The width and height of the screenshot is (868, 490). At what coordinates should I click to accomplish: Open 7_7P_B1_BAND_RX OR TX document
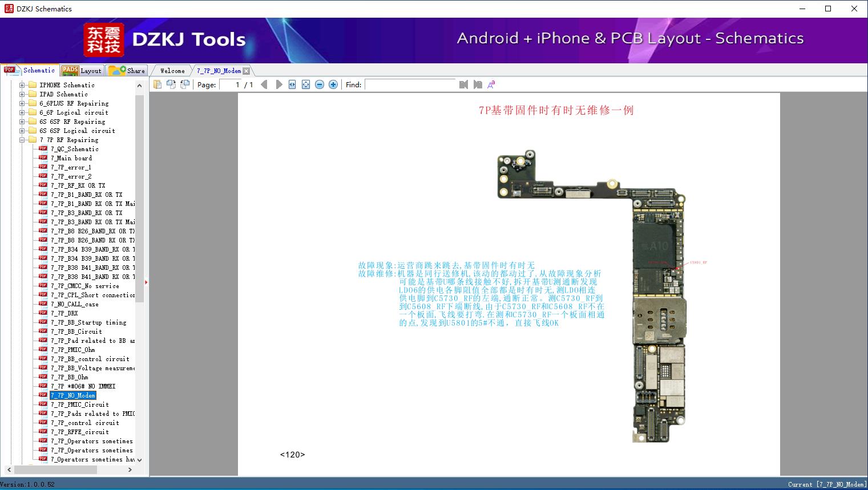[x=86, y=195]
